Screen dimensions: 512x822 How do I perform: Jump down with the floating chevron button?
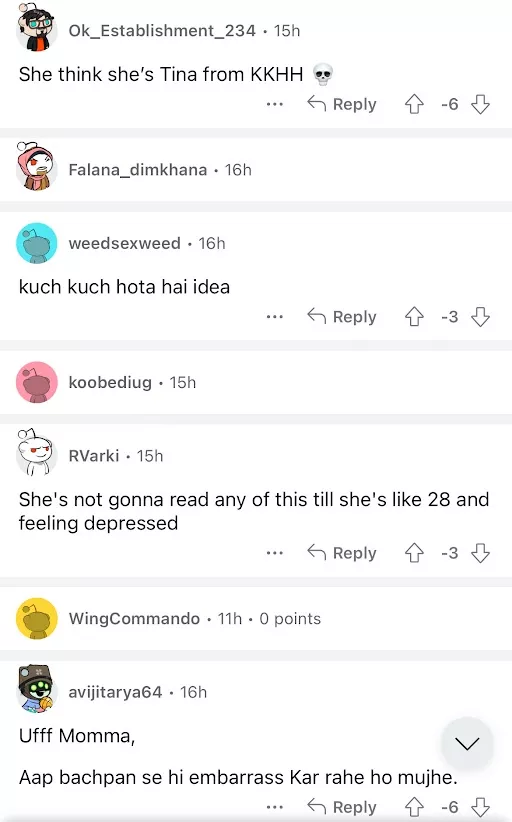click(x=466, y=743)
